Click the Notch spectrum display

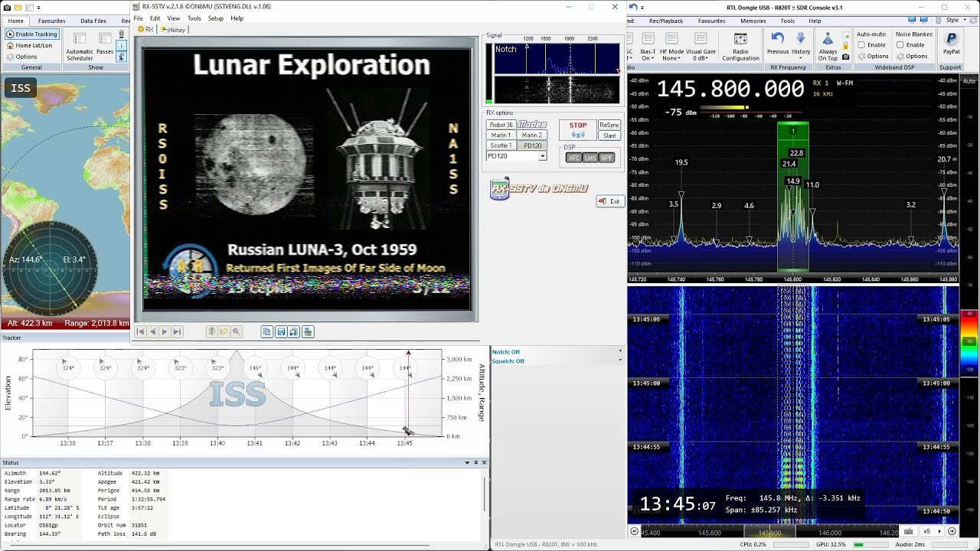click(557, 58)
